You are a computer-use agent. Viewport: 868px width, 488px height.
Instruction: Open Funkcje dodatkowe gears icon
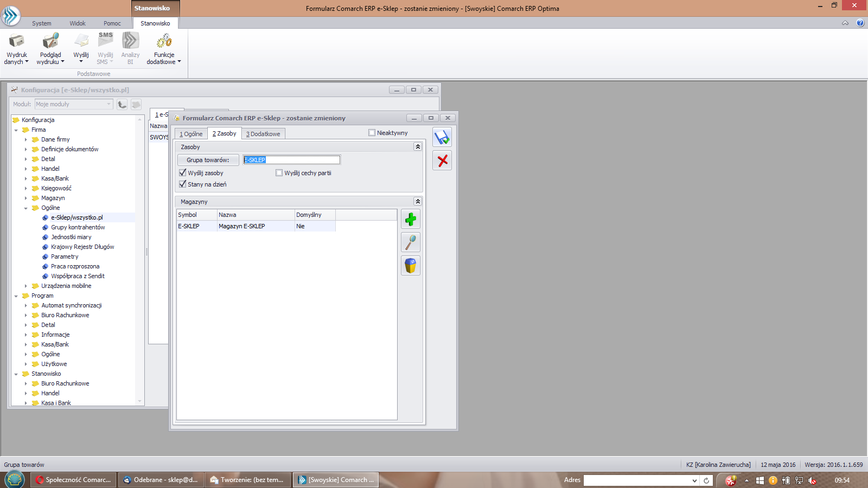click(164, 41)
